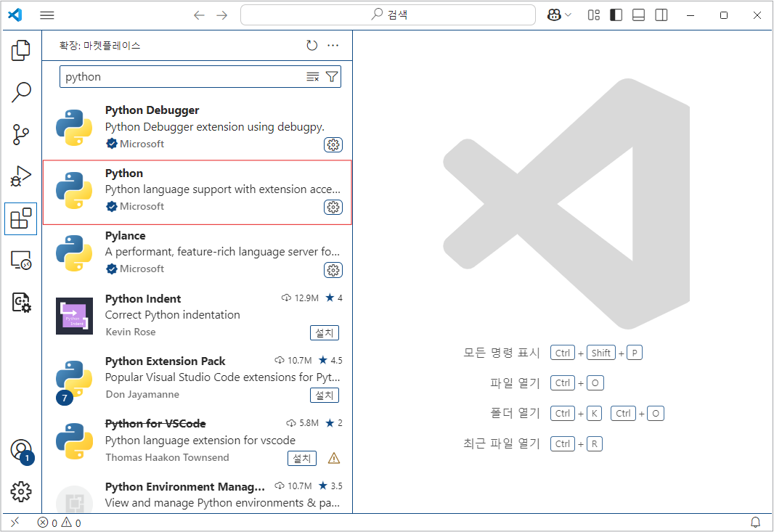
Task: Open Customize Layout button
Action: pos(594,15)
